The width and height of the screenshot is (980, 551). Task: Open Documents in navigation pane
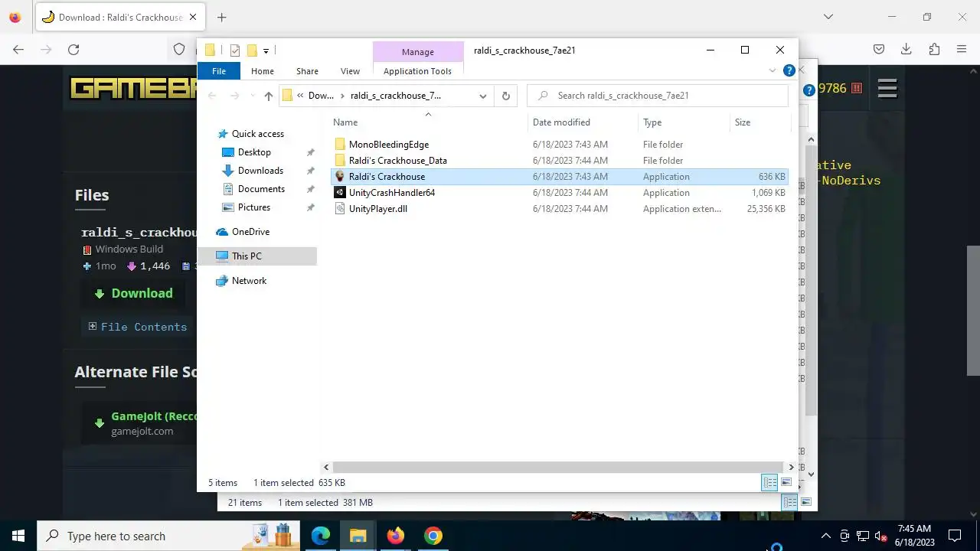[261, 189]
